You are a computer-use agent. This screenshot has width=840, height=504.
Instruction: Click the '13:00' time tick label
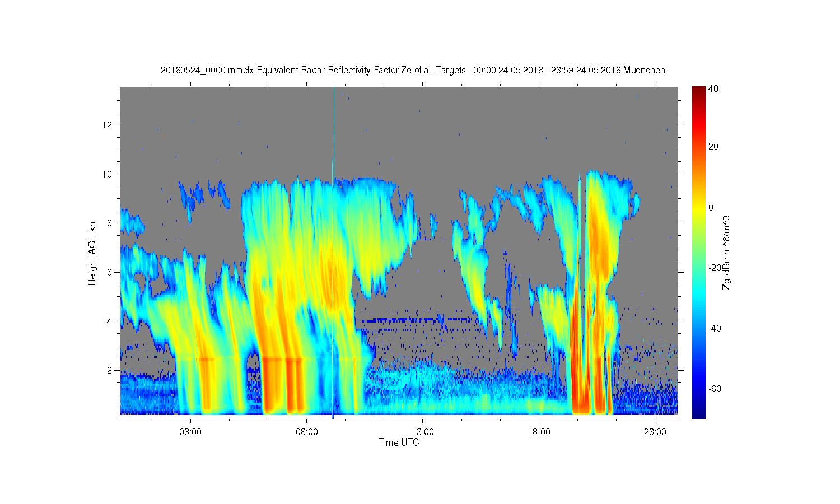[x=423, y=432]
